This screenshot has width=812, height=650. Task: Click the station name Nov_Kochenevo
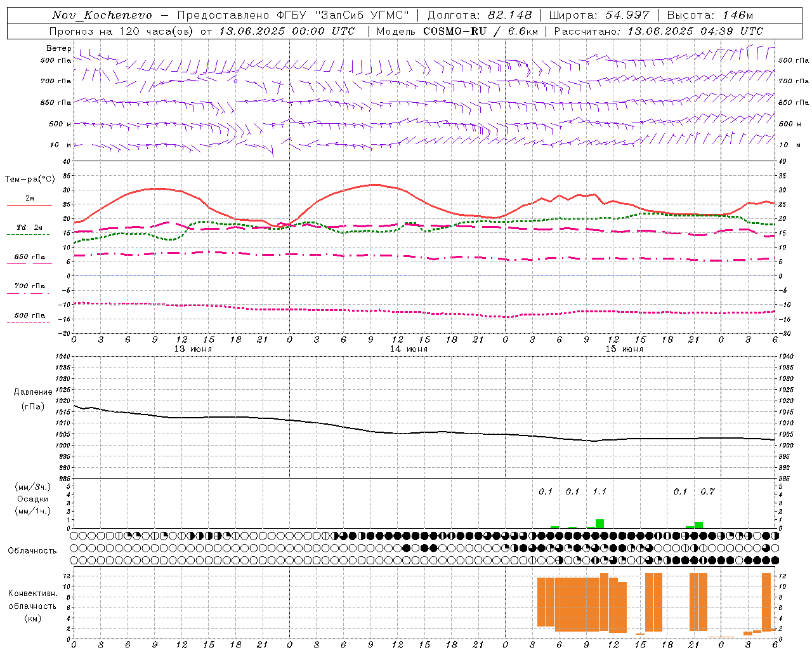coord(102,15)
